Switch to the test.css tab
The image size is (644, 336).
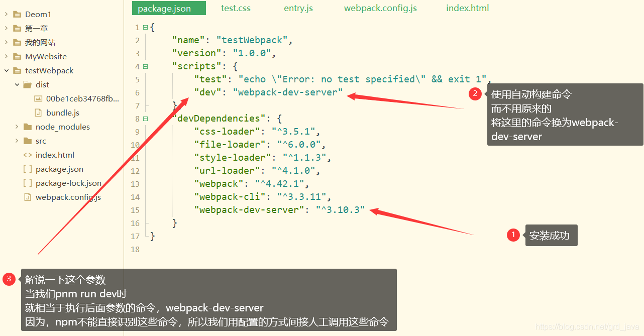point(236,8)
